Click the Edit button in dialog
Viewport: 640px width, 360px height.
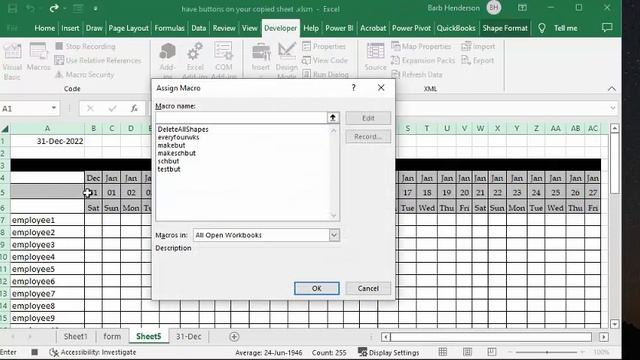[x=368, y=118]
